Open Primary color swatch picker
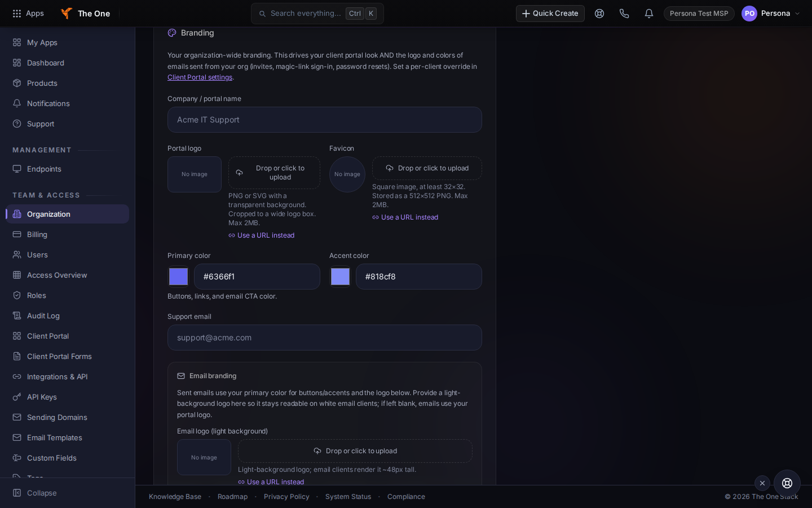This screenshot has height=508, width=812. [179, 277]
